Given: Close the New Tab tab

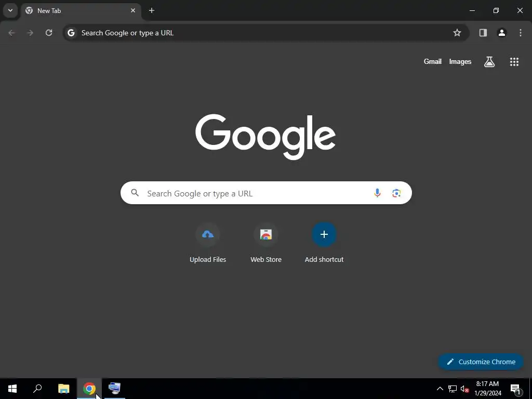Looking at the screenshot, I should pos(133,10).
